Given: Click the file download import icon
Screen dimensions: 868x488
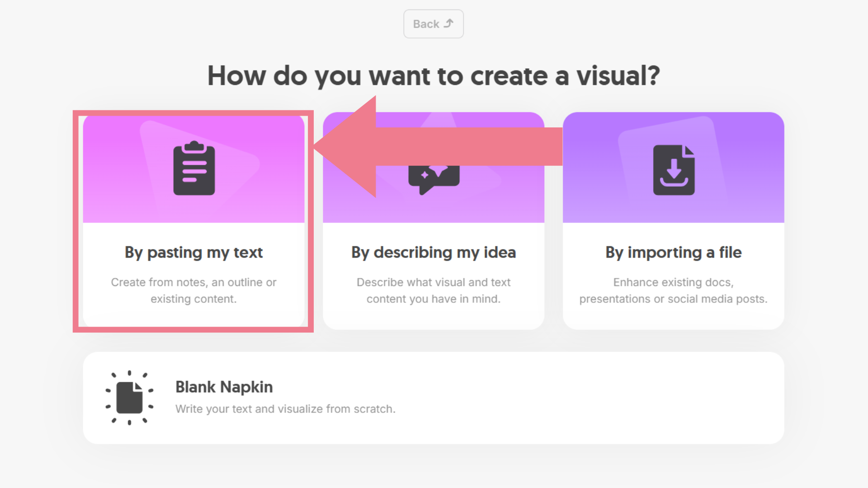Looking at the screenshot, I should [674, 170].
